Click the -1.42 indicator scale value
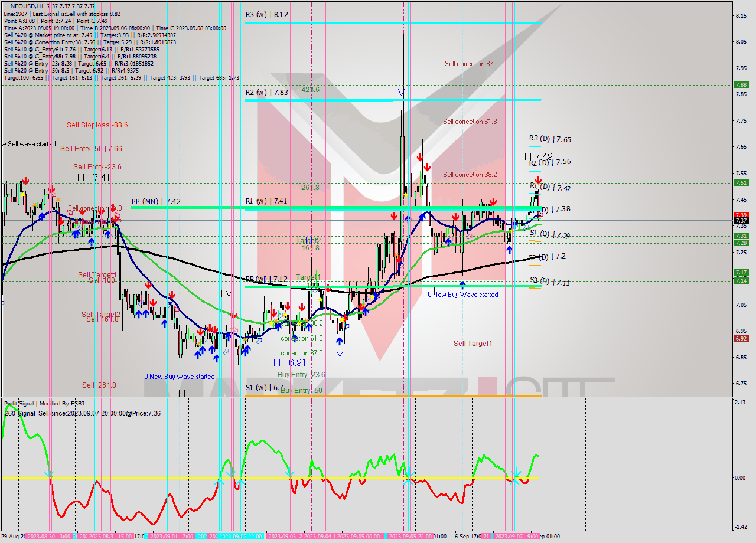 pos(741,527)
